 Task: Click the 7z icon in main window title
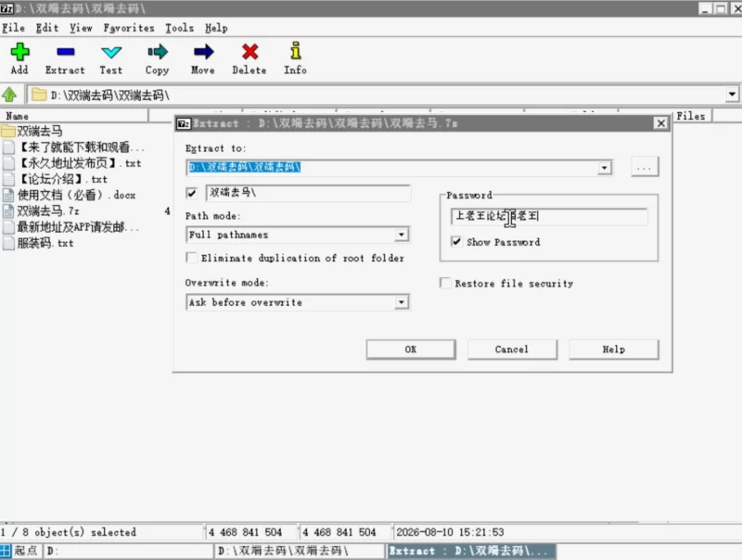click(x=6, y=8)
